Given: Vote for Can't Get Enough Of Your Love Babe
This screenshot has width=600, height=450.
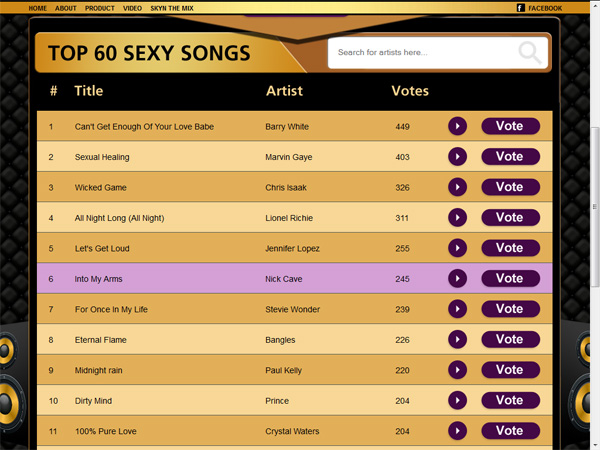Looking at the screenshot, I should click(x=510, y=126).
